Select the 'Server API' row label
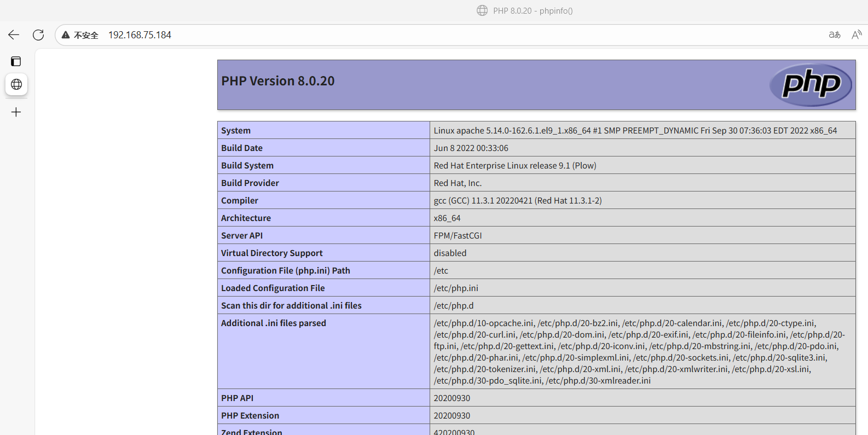Screen dimensions: 868x435 click(x=242, y=235)
